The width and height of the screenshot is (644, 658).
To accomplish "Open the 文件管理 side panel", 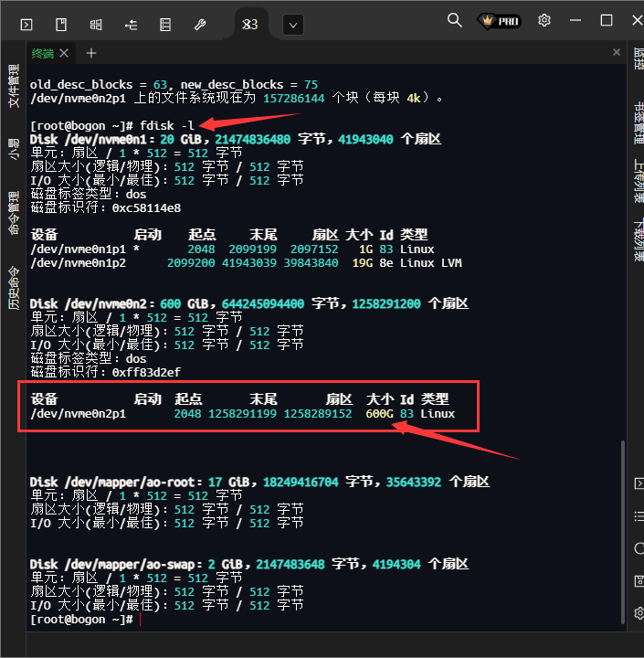I will point(13,87).
